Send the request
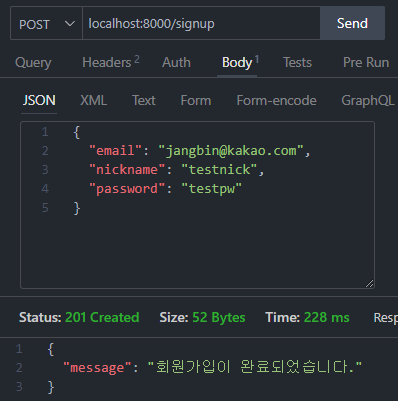This screenshot has width=398, height=401. 352,23
